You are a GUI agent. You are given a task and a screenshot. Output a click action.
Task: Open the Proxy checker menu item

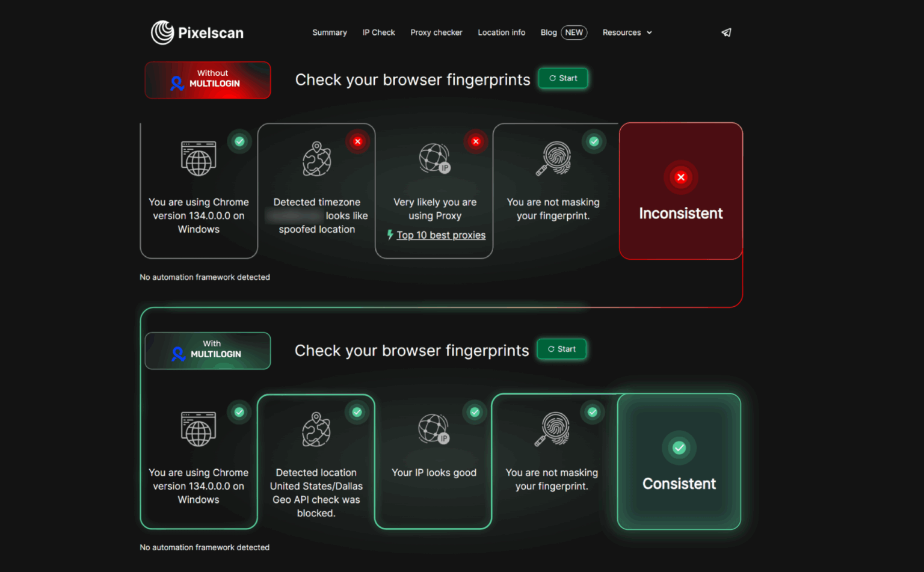tap(436, 32)
